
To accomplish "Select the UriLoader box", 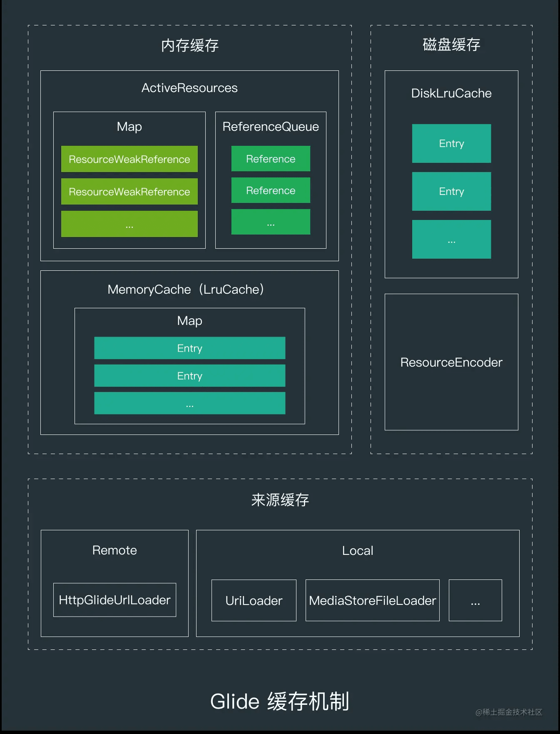I will [x=254, y=600].
